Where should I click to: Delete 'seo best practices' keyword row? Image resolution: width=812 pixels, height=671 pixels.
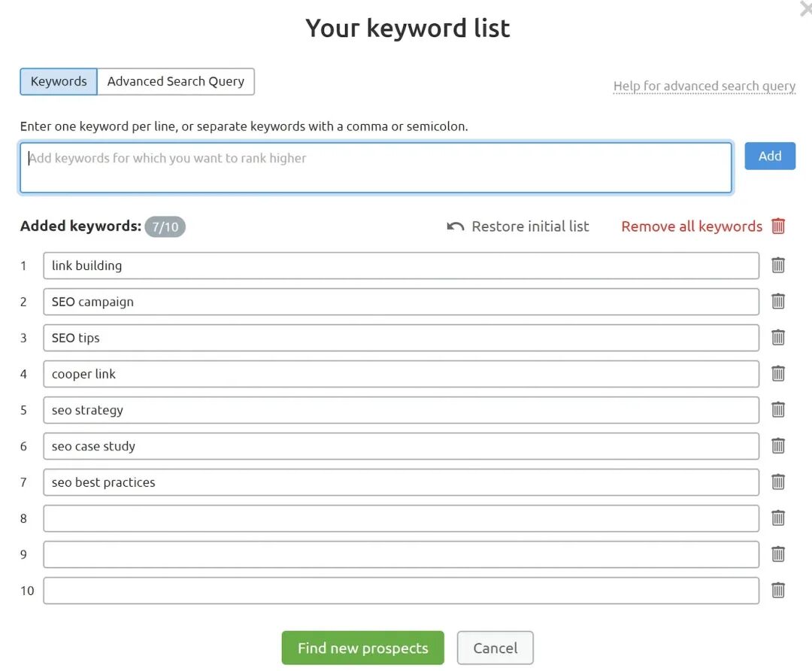point(778,482)
